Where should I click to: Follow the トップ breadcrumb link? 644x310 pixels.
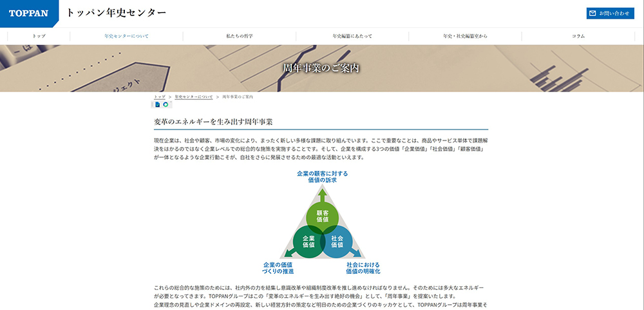(160, 97)
